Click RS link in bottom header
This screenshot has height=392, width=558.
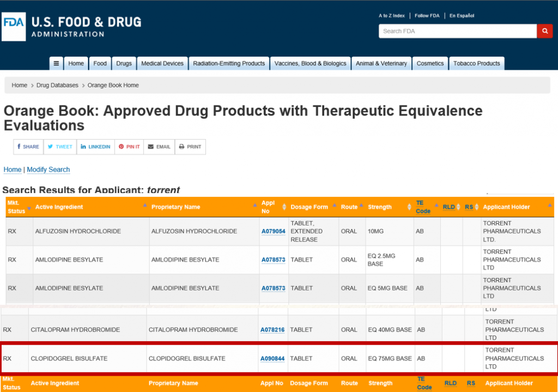coord(471,383)
